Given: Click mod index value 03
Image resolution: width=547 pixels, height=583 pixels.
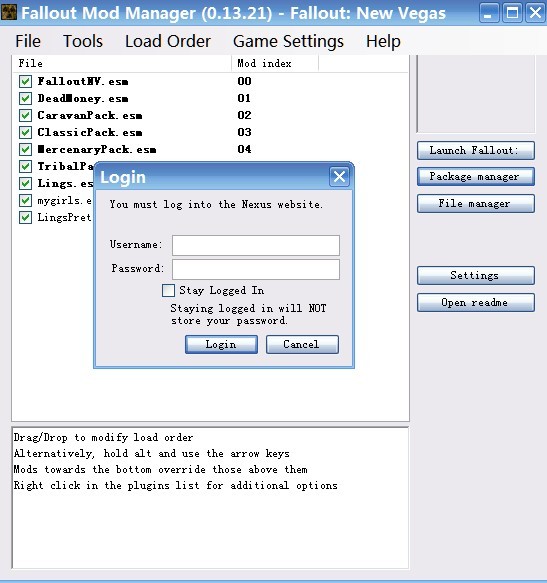Looking at the screenshot, I should [x=244, y=132].
